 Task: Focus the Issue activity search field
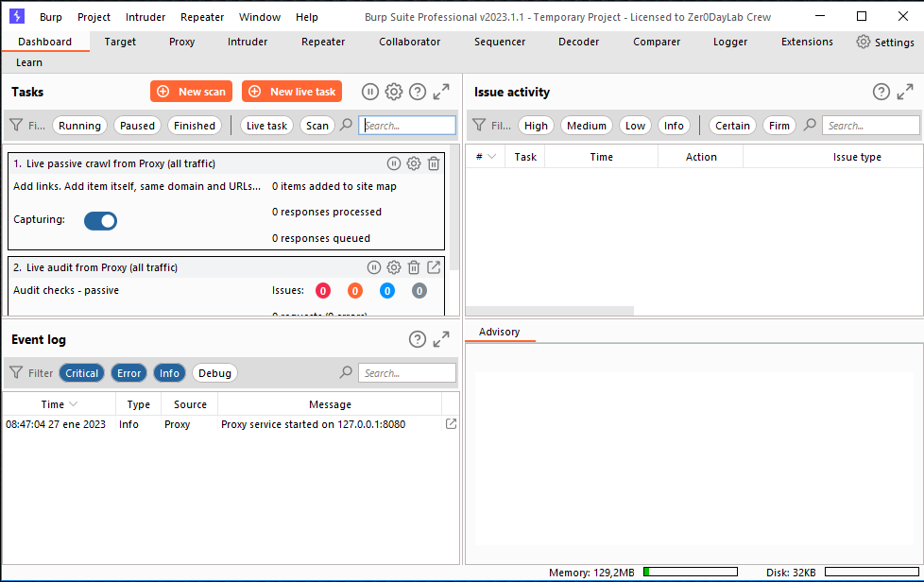[871, 126]
